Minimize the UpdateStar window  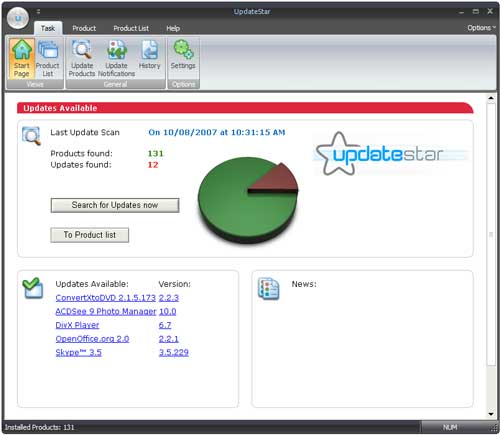point(461,12)
